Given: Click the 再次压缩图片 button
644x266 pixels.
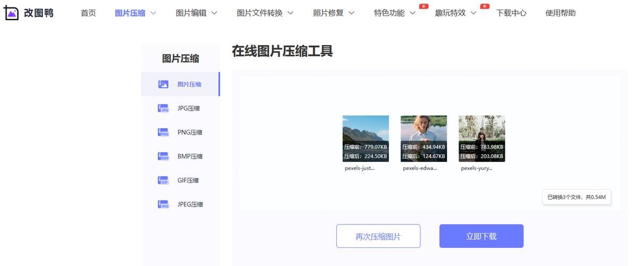Looking at the screenshot, I should [x=378, y=236].
